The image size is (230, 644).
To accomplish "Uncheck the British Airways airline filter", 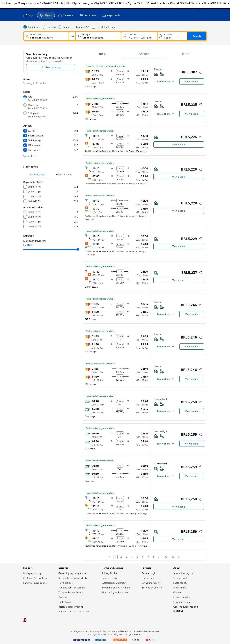I will [25, 136].
